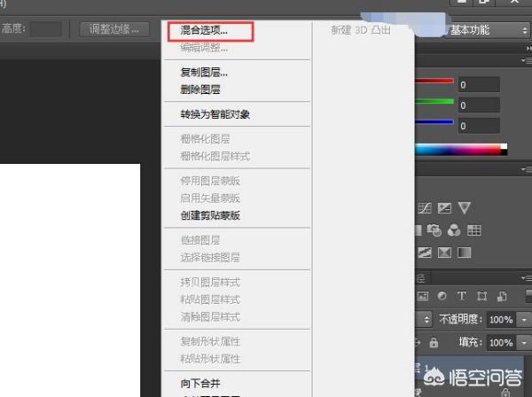Choose 复制图层... from the context menu
This screenshot has height=397, width=532.
(204, 72)
